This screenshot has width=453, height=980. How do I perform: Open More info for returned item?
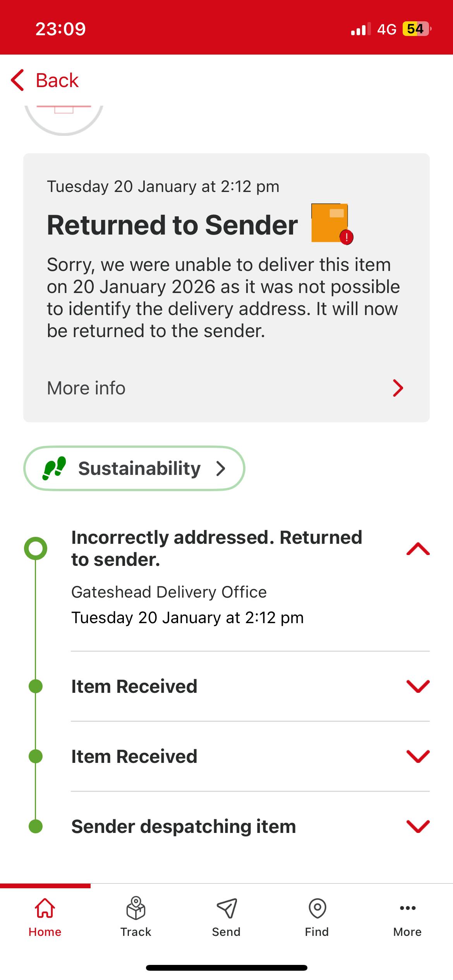click(86, 388)
